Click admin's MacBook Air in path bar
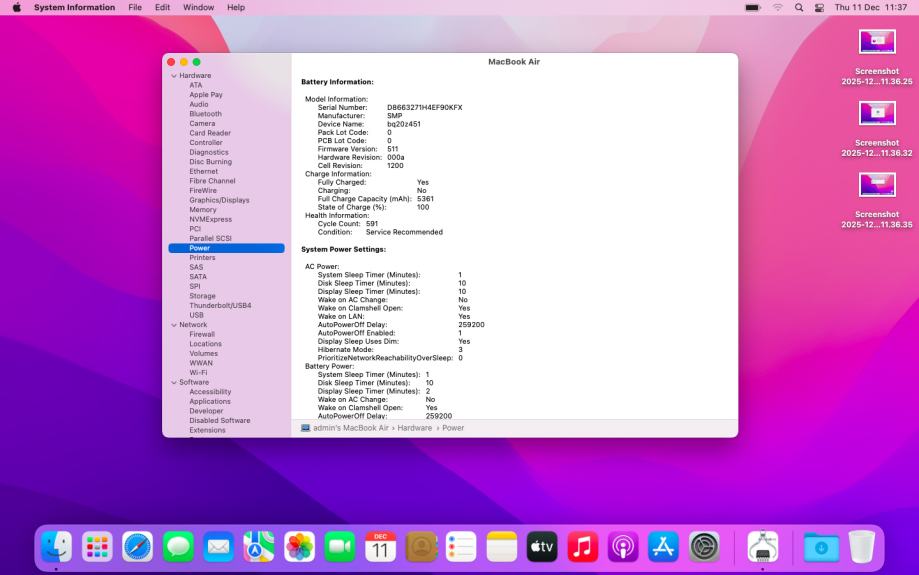 pos(351,428)
